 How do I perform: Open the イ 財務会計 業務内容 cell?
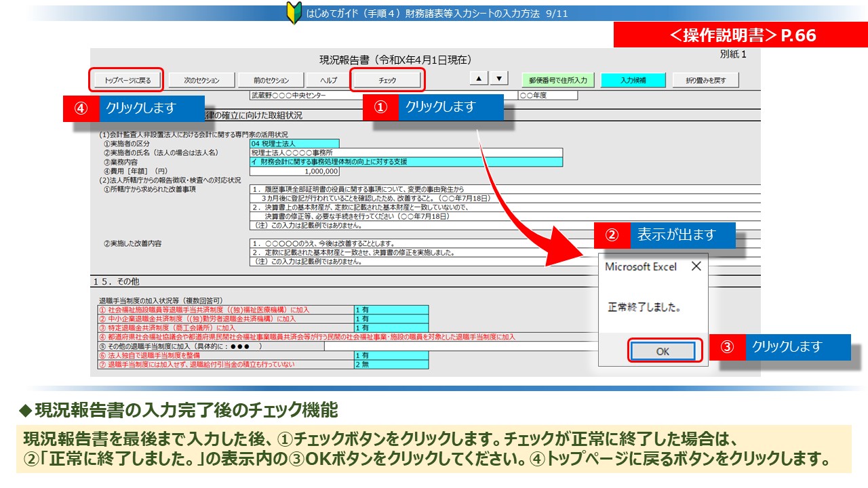pyautogui.click(x=406, y=162)
